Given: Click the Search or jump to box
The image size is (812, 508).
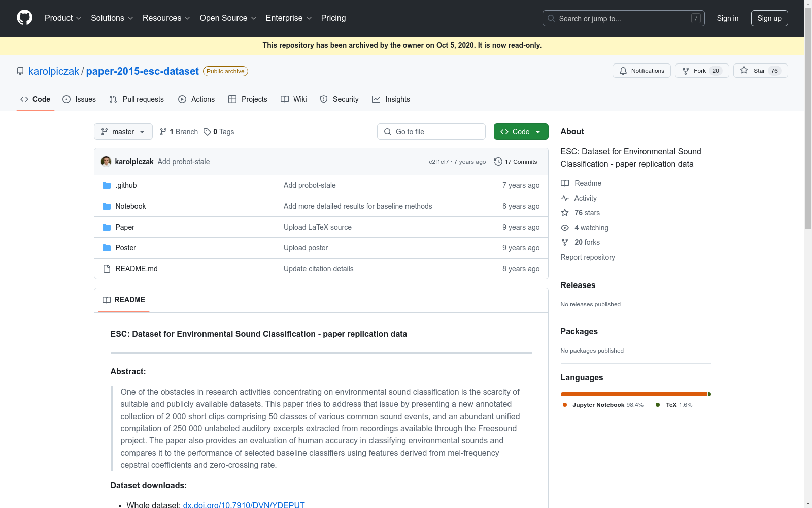Looking at the screenshot, I should coord(623,18).
